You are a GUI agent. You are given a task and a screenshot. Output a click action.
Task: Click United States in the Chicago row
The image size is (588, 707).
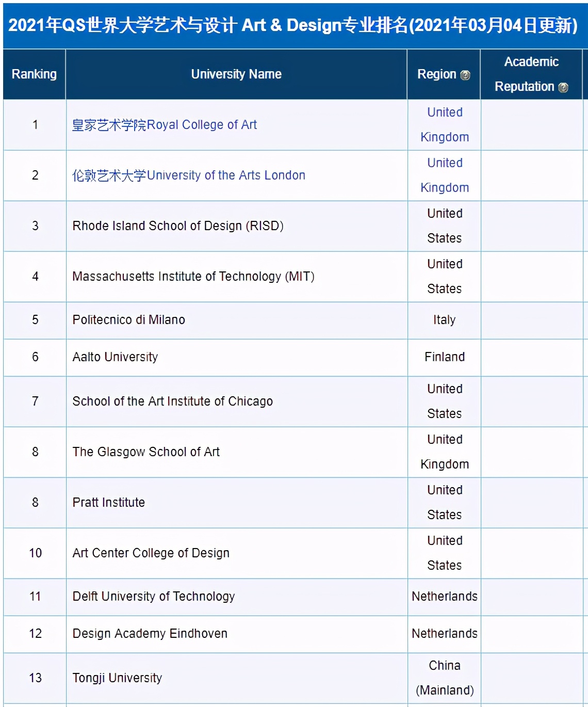[445, 401]
